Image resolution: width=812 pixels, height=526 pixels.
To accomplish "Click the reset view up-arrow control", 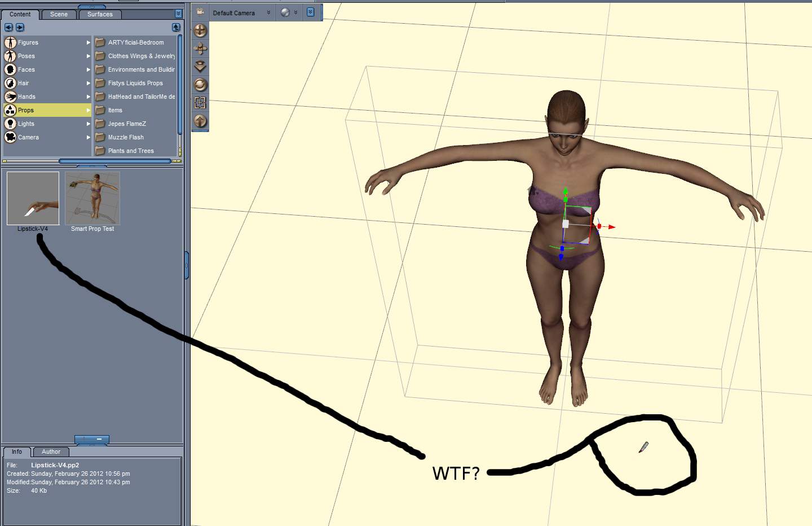I will click(200, 121).
